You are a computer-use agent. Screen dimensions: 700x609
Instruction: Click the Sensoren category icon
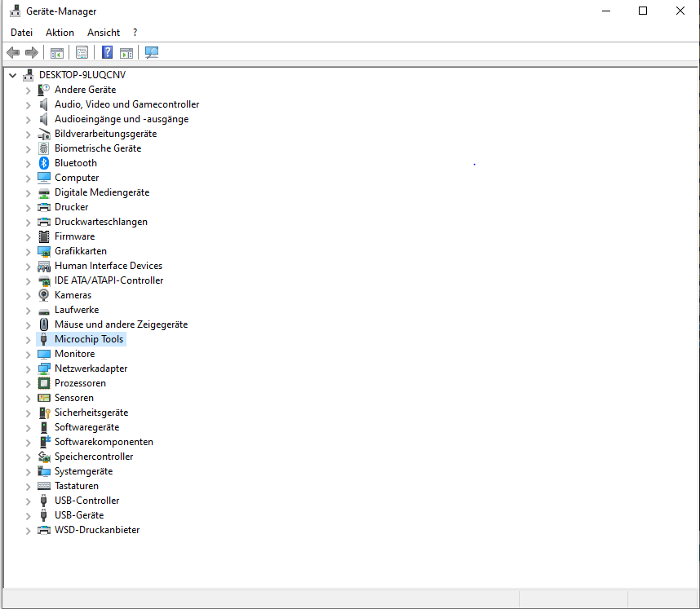(x=44, y=398)
